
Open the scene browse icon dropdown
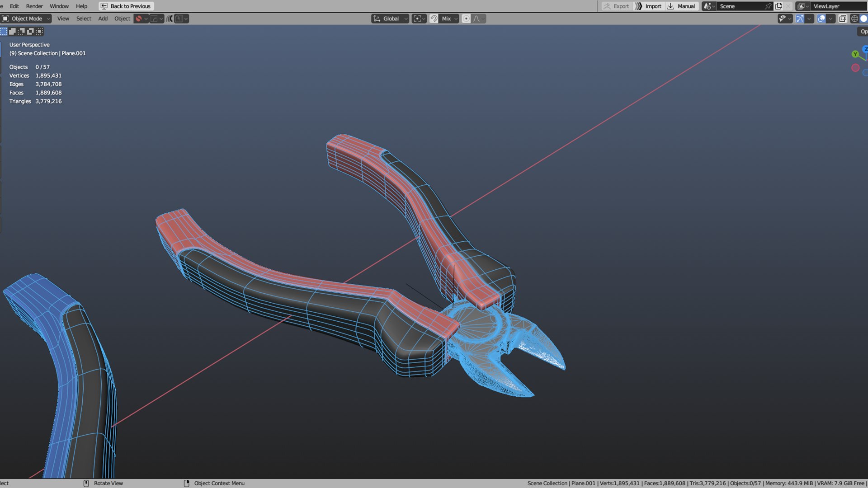pyautogui.click(x=709, y=6)
